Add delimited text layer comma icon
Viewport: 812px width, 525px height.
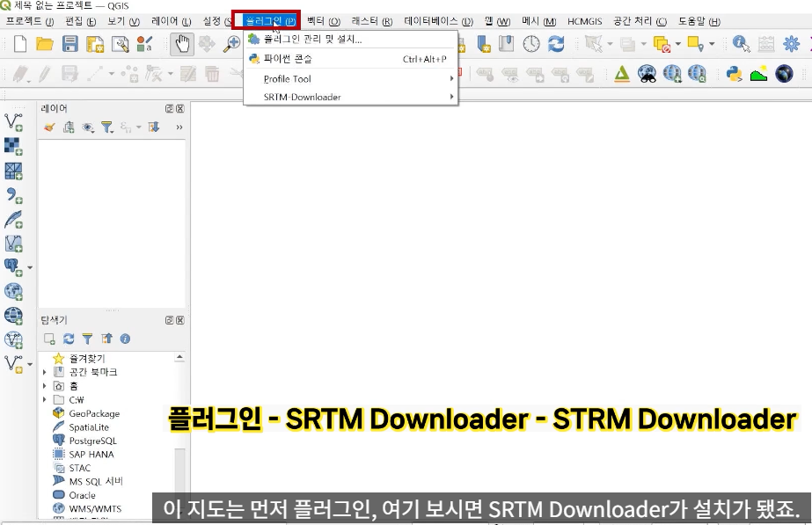pos(13,195)
